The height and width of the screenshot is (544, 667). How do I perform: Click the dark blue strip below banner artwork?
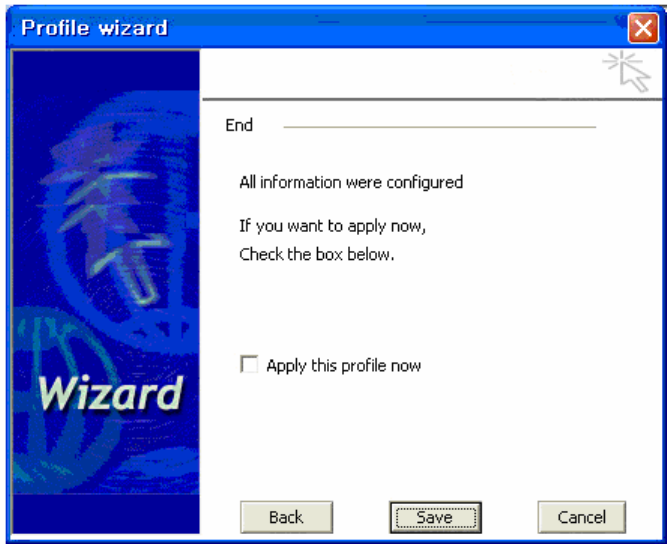tap(106, 513)
